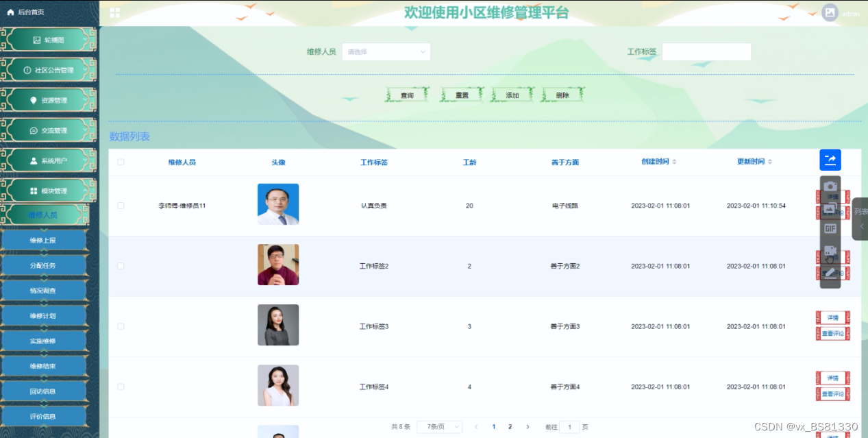Click the 重置 reset button
868x438 pixels.
coord(462,95)
